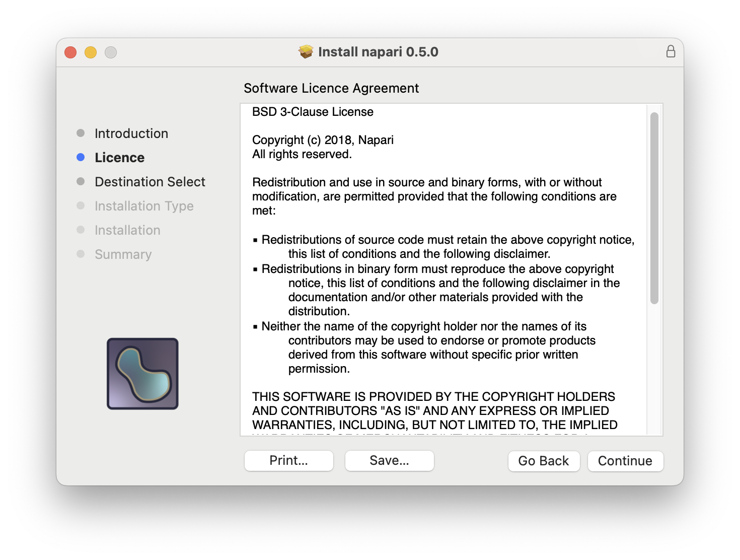Viewport: 740px width, 560px height.
Task: Select the Installation Type sidebar step
Action: [x=144, y=206]
